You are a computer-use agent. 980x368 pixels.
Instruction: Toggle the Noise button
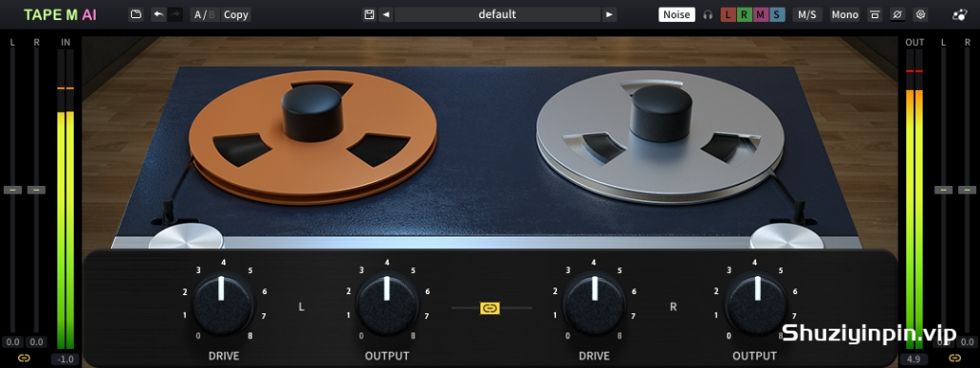click(677, 14)
